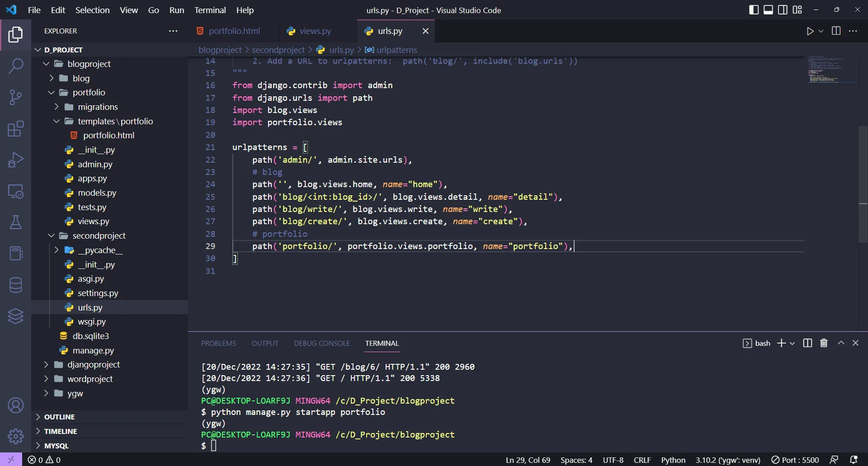This screenshot has width=868, height=466.
Task: Open the Terminal menu
Action: click(210, 10)
